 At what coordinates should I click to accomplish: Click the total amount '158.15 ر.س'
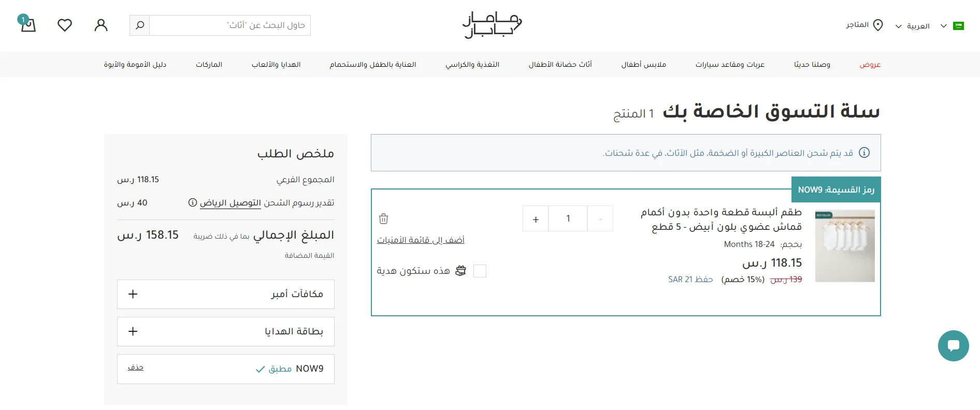point(148,235)
